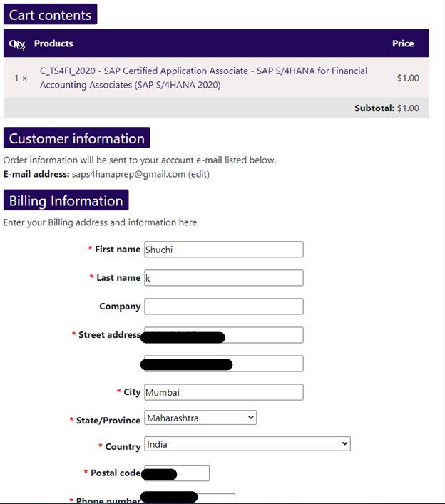Click the Price column header

click(403, 43)
